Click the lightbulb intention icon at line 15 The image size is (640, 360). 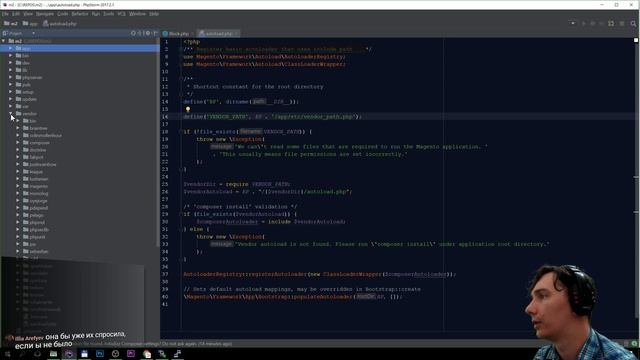(188, 109)
